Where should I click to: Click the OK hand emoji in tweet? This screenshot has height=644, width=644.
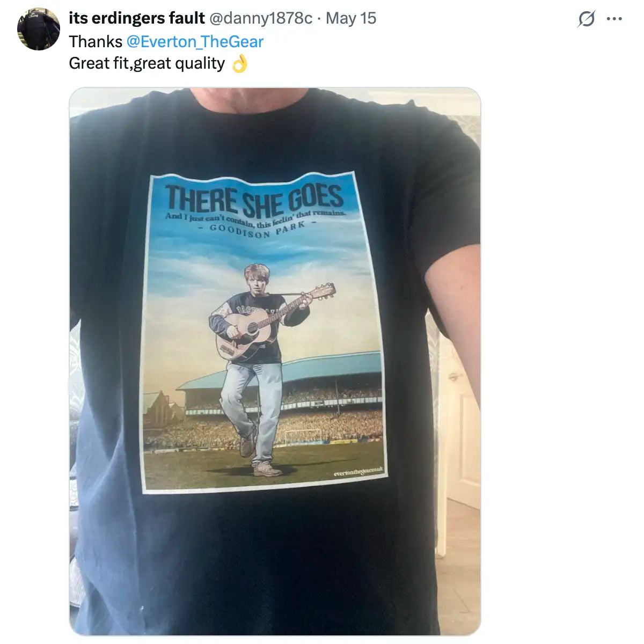[239, 64]
